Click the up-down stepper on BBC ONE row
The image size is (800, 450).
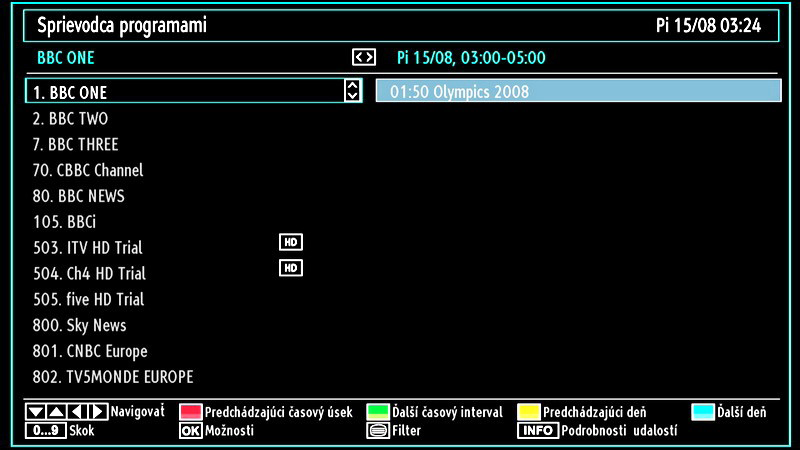coord(353,90)
